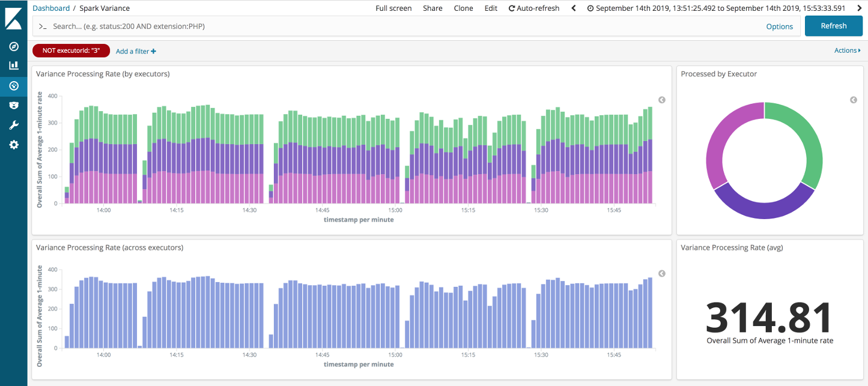The height and width of the screenshot is (386, 868).
Task: Toggle the legend on the by-executors chart
Action: click(662, 100)
